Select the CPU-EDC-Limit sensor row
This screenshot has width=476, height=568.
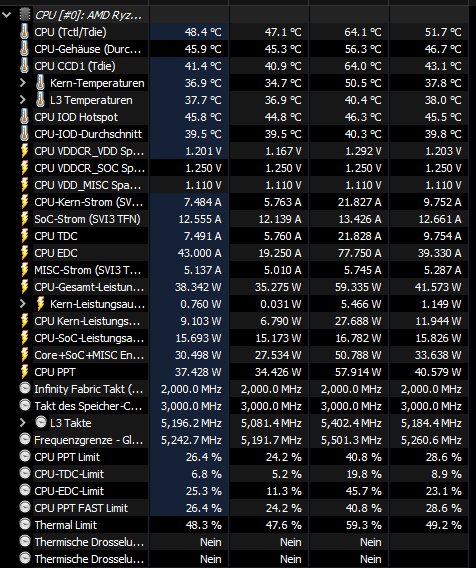(x=238, y=491)
